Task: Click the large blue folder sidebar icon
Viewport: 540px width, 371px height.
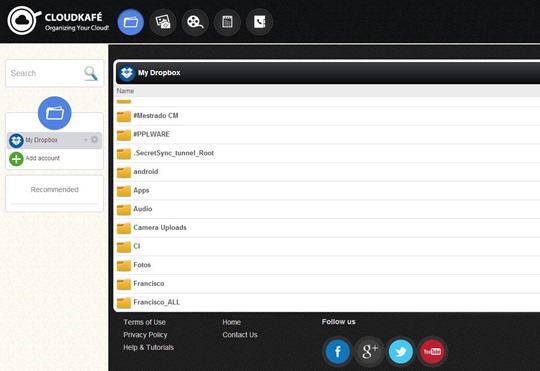Action: pos(54,113)
